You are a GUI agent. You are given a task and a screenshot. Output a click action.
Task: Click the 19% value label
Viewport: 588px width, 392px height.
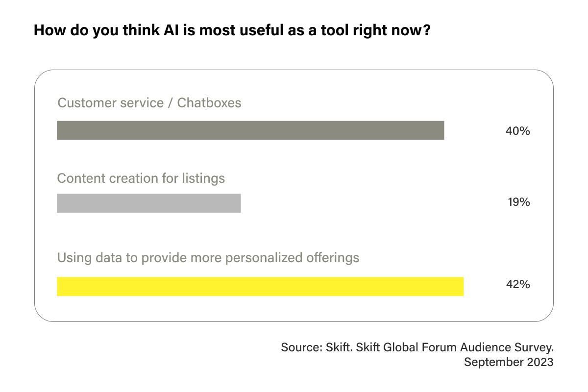[518, 202]
